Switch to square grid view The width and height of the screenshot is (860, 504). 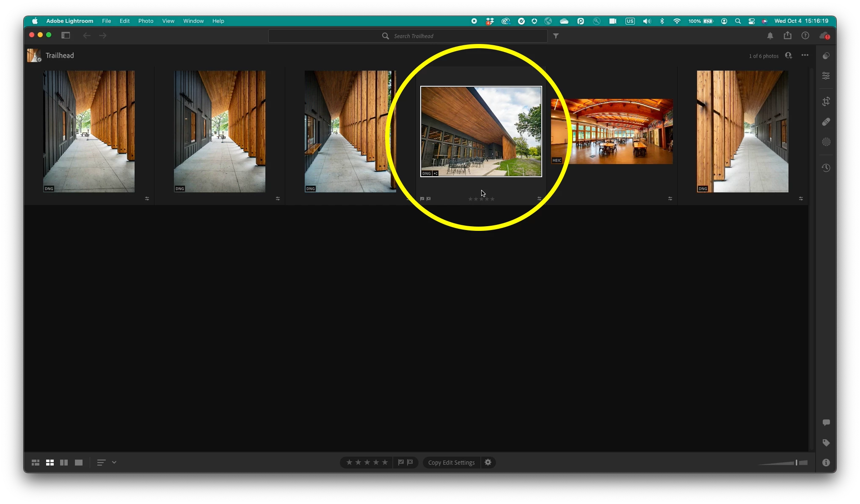(x=50, y=463)
